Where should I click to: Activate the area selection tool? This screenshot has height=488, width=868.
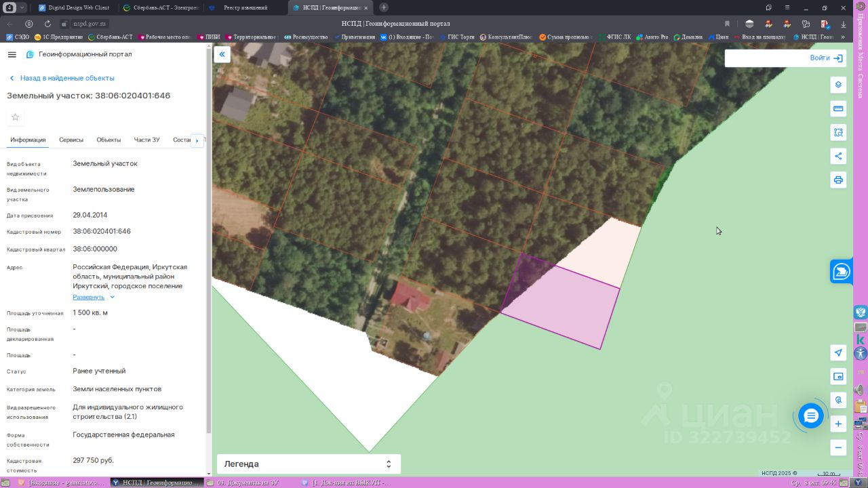coord(838,132)
